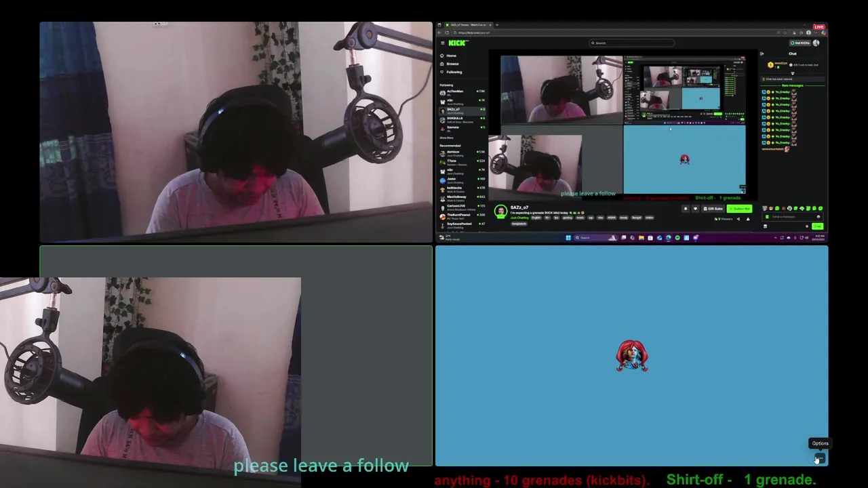
Task: Open the Kick hamburger sidebar menu
Action: [443, 43]
